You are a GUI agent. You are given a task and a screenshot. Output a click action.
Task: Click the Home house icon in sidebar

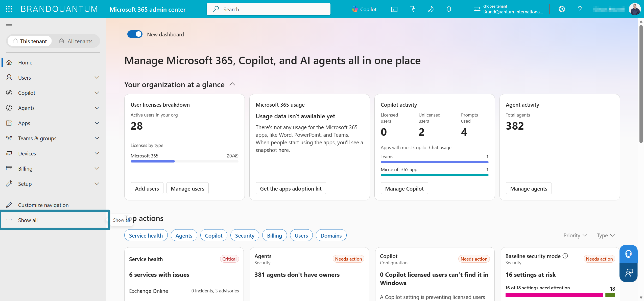click(x=9, y=62)
